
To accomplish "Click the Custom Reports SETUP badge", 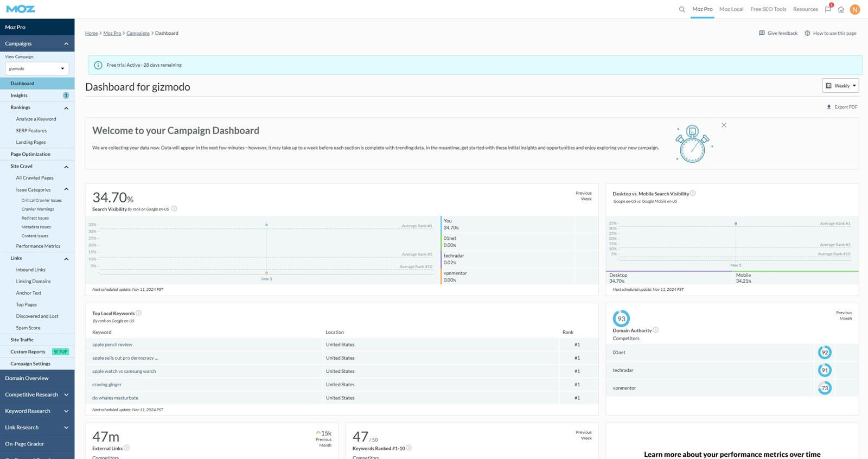I will [60, 352].
